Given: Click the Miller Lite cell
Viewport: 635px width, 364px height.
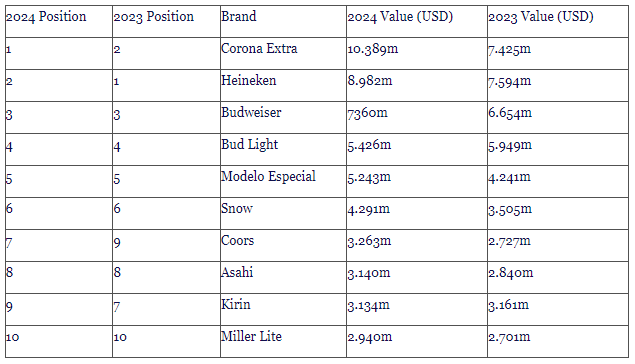Looking at the screenshot, I should pos(283,341).
